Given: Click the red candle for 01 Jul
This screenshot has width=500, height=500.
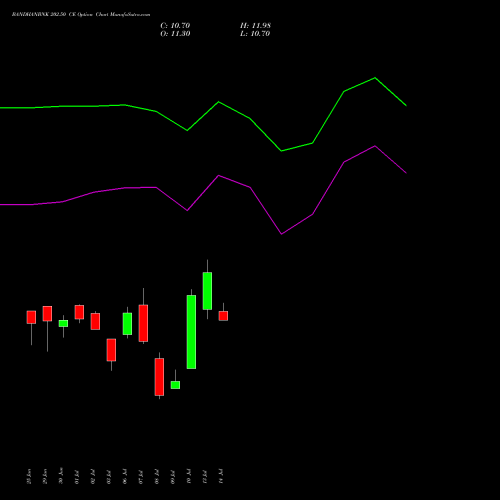Looking at the screenshot, I should pos(79,312).
